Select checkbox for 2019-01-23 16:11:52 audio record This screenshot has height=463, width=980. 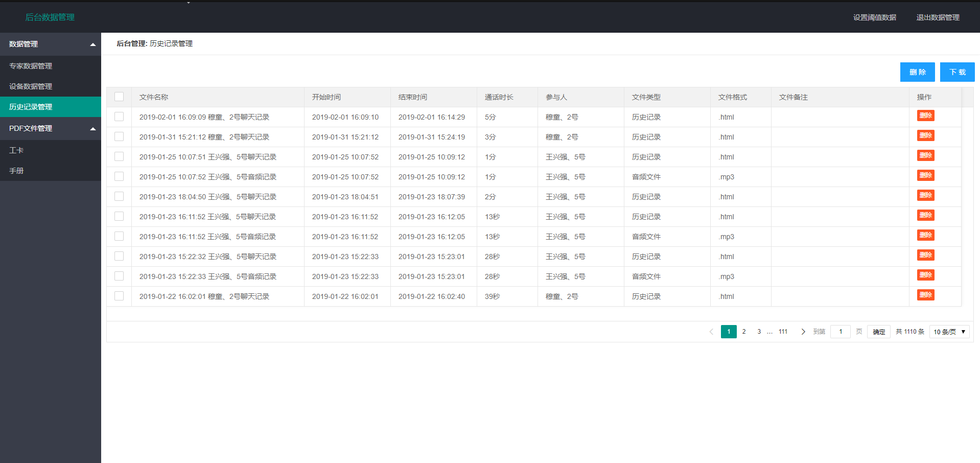coord(119,236)
